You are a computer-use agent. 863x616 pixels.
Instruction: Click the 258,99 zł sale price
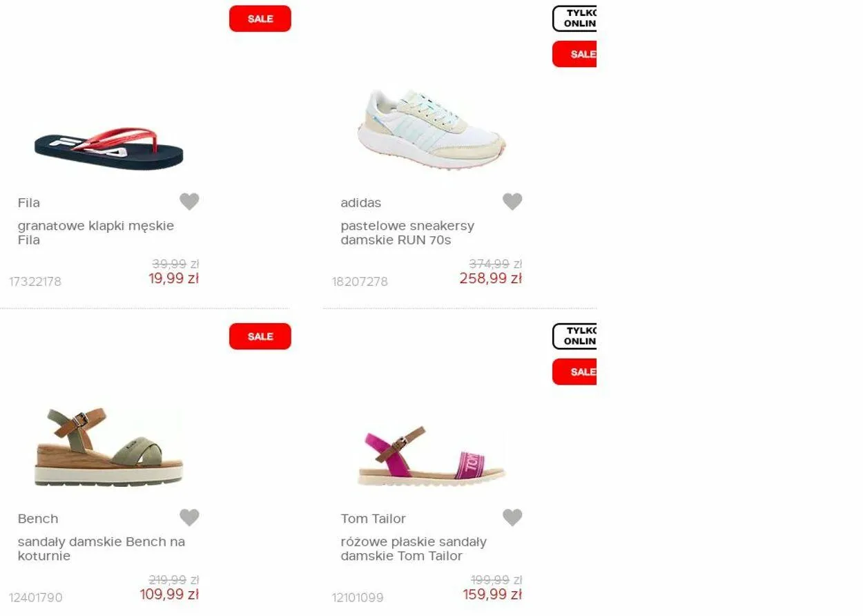pyautogui.click(x=490, y=278)
